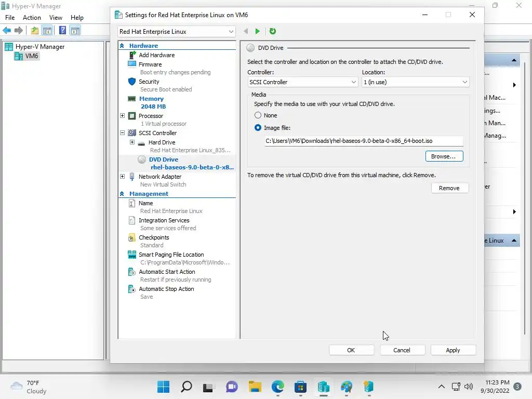Select the Image file radio button

(x=258, y=128)
